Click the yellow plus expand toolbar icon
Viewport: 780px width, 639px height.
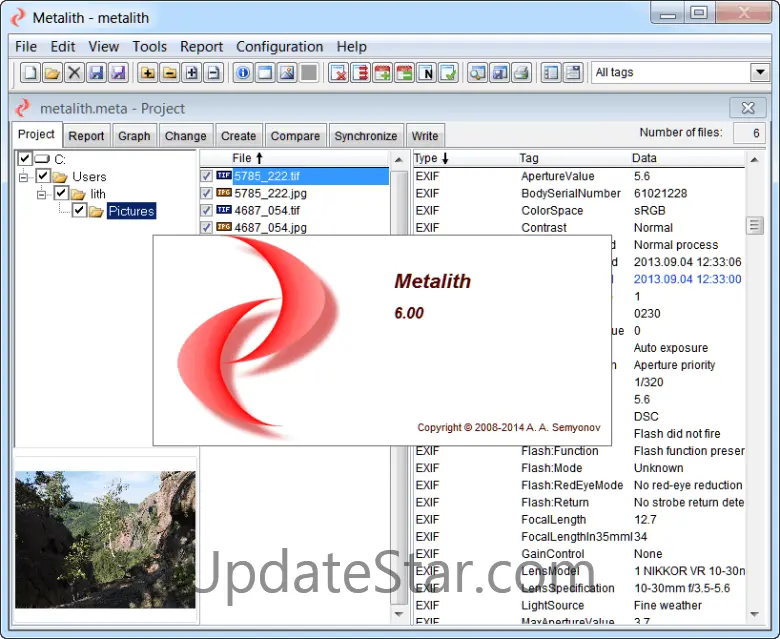point(148,73)
